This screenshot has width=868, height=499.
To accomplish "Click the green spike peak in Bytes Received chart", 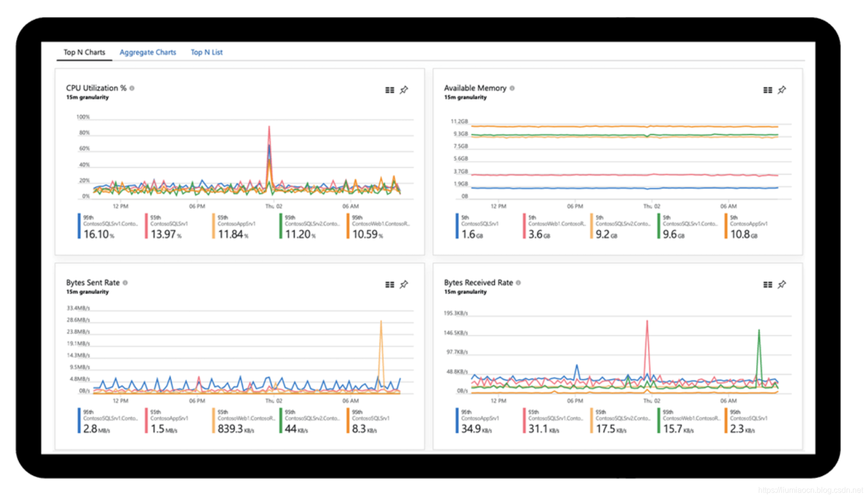I will pyautogui.click(x=759, y=331).
